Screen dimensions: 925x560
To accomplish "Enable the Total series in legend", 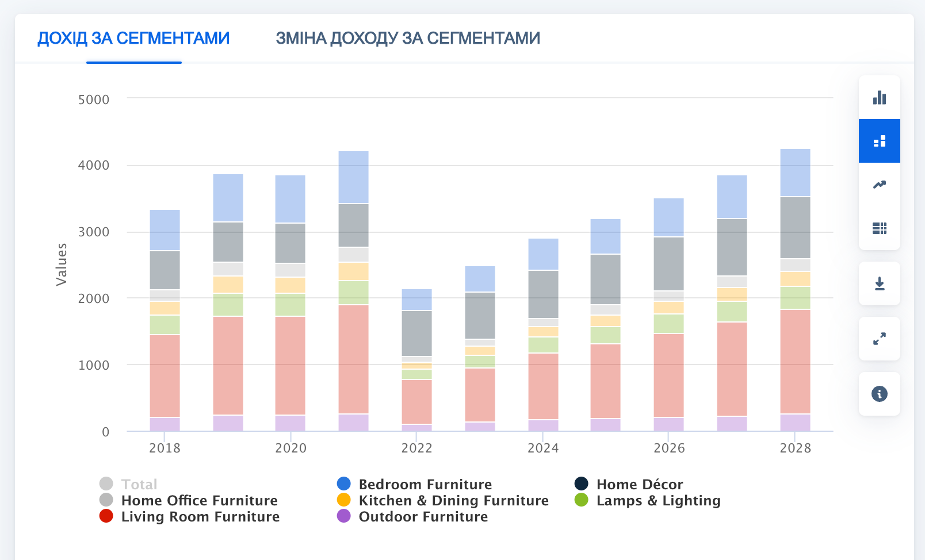I will click(139, 484).
